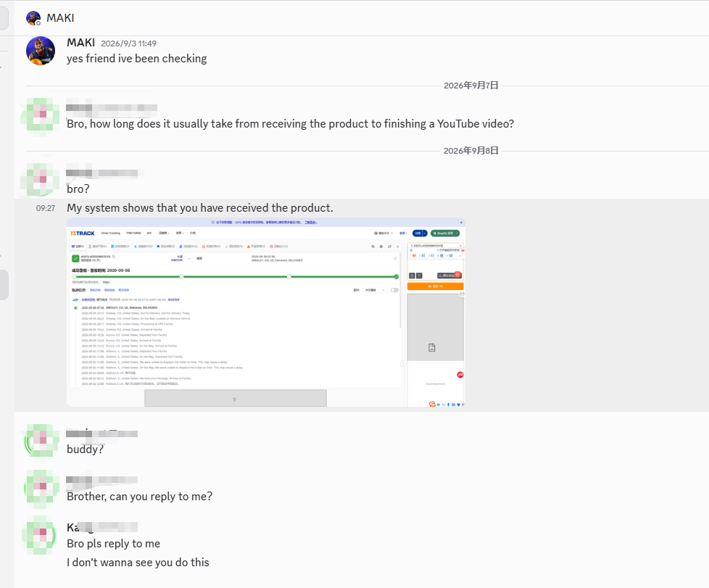Viewport: 709px width, 588px height.
Task: Click the message "I don't wanna see you do this"
Action: tap(138, 563)
